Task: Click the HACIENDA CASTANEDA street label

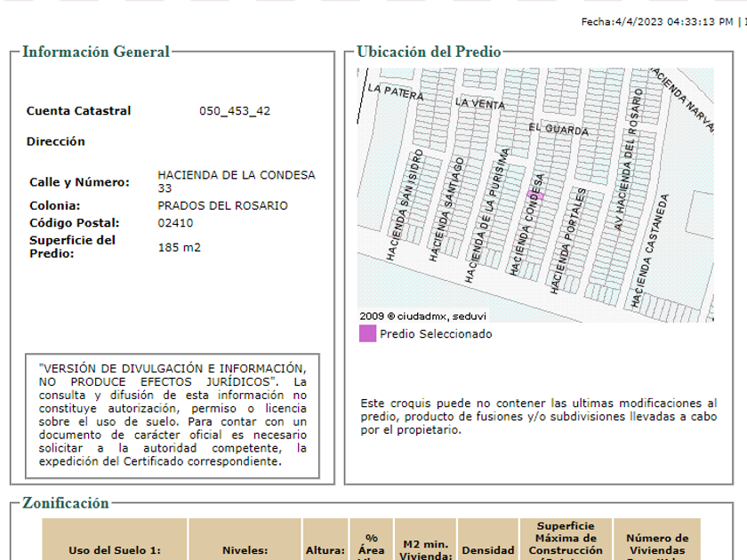Action: click(650, 251)
